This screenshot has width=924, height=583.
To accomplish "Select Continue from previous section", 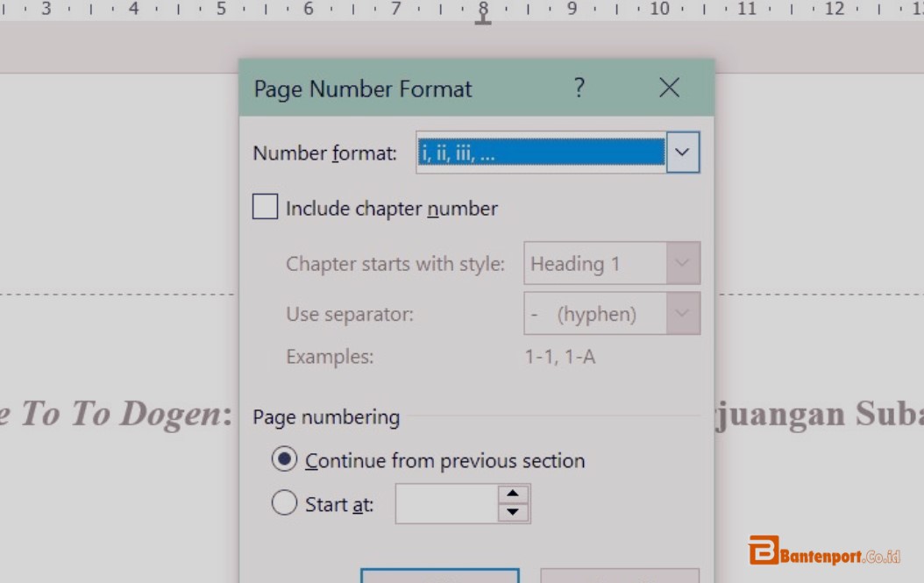I will 284,460.
